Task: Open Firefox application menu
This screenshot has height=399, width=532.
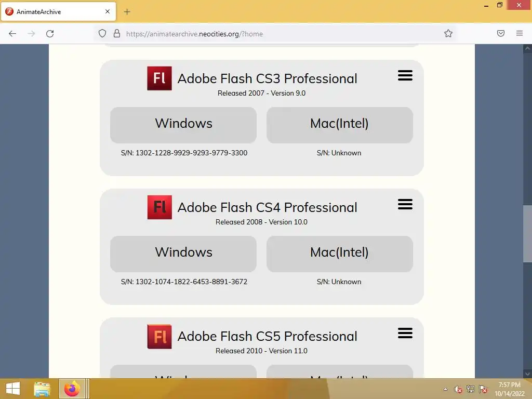Action: (x=520, y=33)
